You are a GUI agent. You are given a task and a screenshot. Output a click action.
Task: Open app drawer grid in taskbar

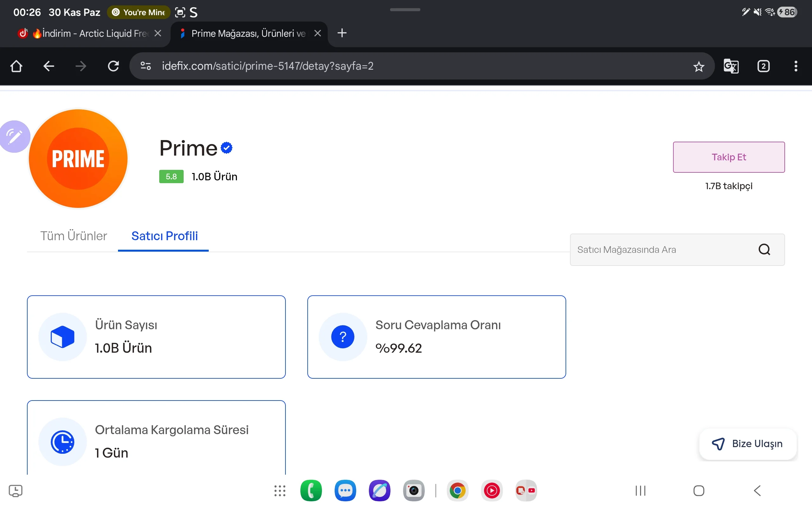coord(279,491)
